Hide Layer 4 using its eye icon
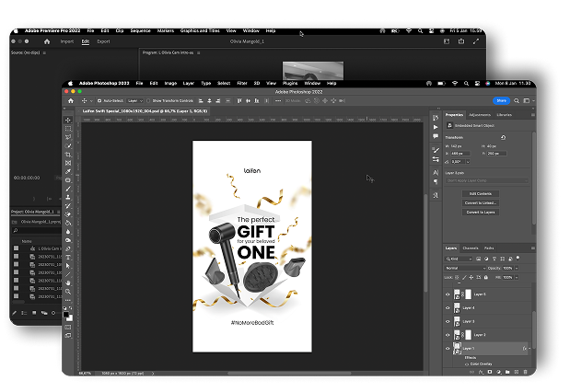 tap(448, 307)
